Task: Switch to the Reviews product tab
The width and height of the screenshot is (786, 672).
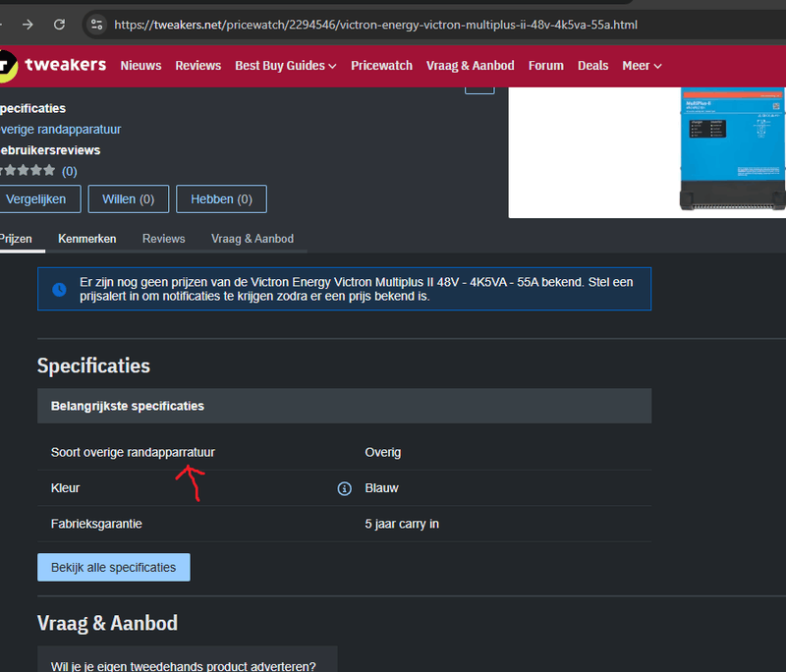Action: 163,239
